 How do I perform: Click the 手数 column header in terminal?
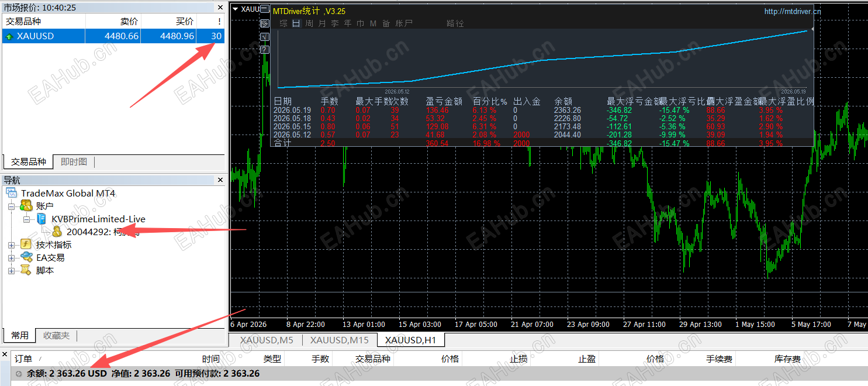tap(309, 359)
